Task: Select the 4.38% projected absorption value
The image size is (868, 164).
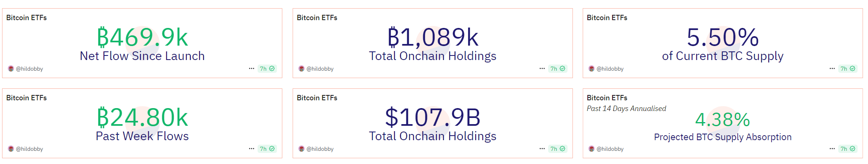Action: click(723, 120)
